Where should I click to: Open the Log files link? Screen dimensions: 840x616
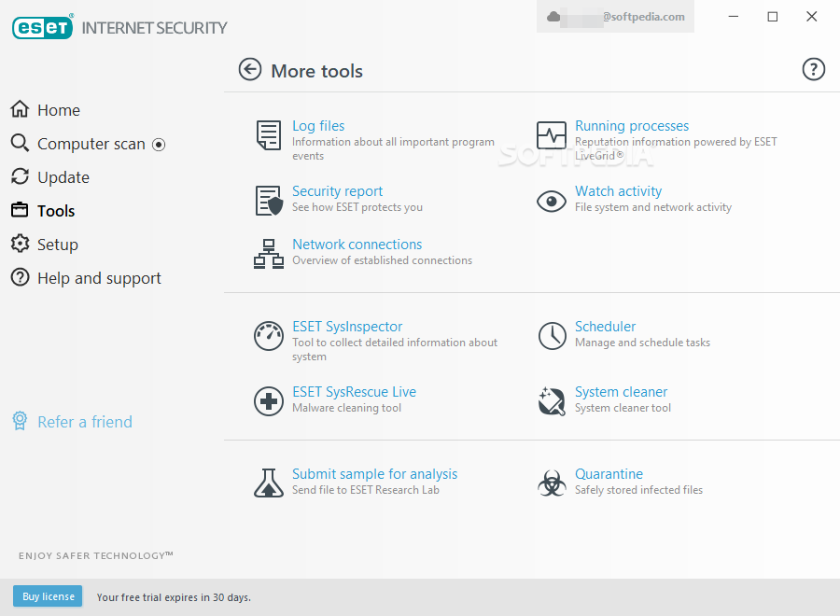(318, 126)
